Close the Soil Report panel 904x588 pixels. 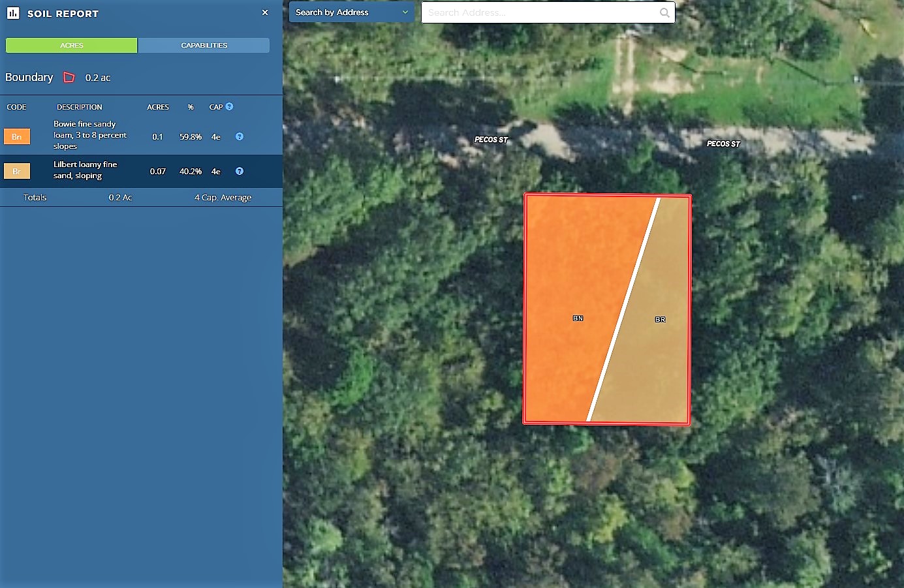click(265, 12)
